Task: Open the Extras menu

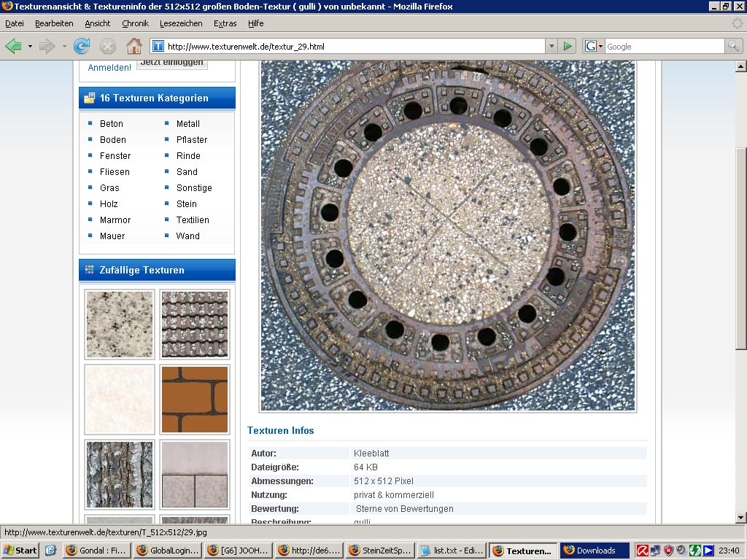Action: pyautogui.click(x=225, y=23)
